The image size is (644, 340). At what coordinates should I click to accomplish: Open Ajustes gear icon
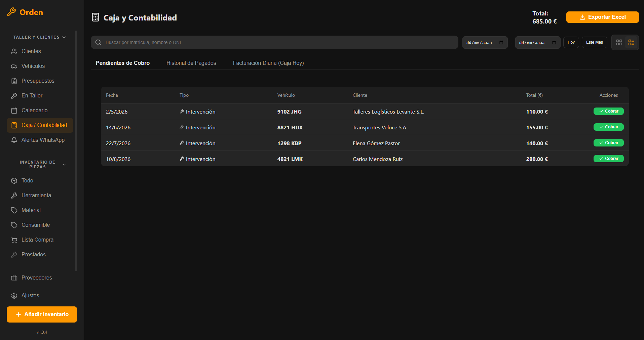(x=14, y=296)
